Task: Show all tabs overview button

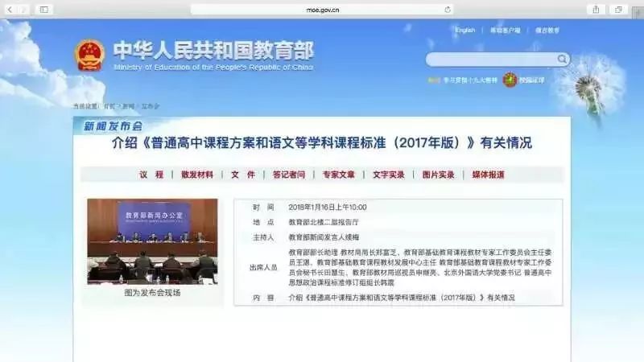Action: pos(618,10)
